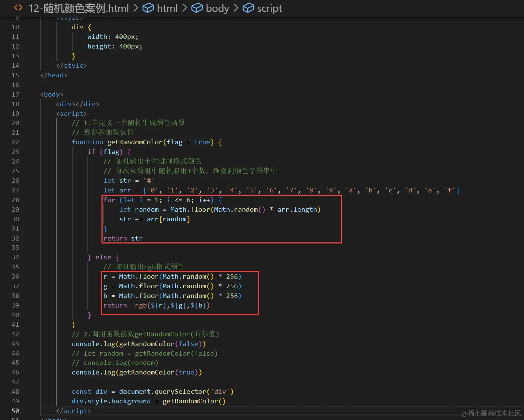Click 'console.log(getRandomColor(true))' on line 46
The width and height of the screenshot is (524, 420).
pos(137,372)
